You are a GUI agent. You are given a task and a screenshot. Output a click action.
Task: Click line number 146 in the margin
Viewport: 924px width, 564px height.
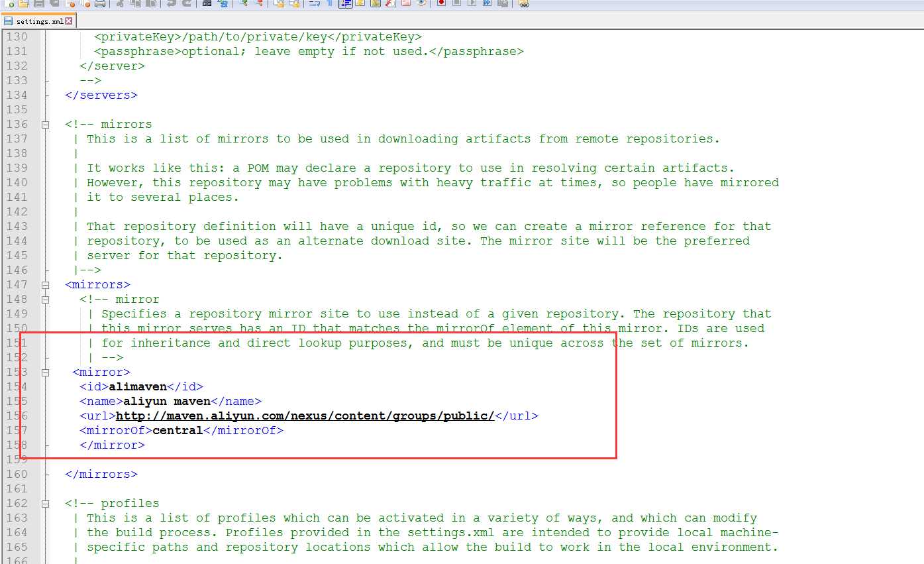tap(17, 270)
